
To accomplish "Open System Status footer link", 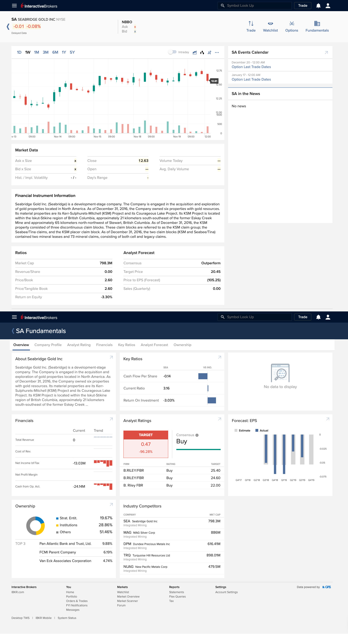I will click(x=67, y=618).
